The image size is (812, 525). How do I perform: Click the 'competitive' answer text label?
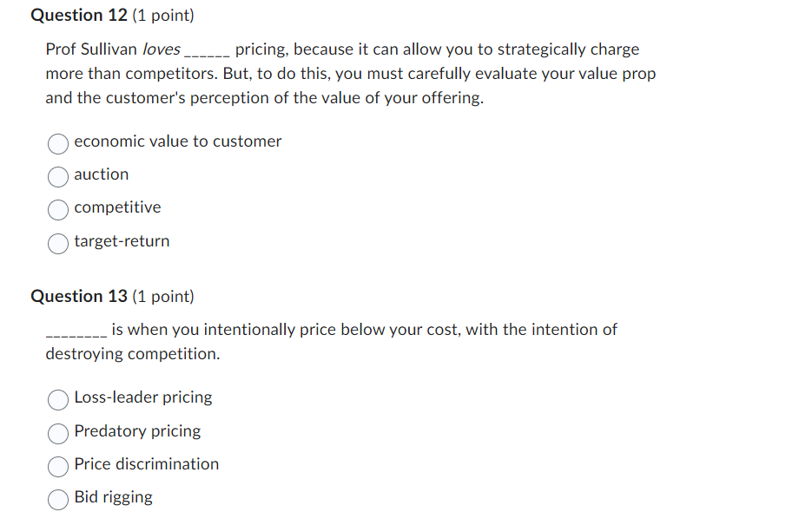tap(117, 207)
